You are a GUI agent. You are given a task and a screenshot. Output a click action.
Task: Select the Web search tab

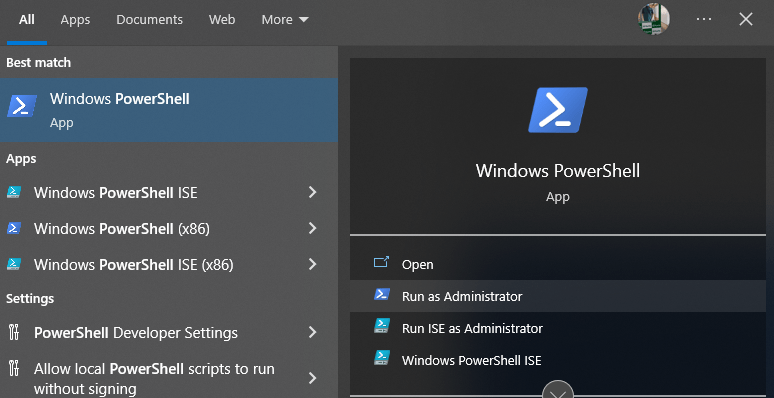pyautogui.click(x=222, y=20)
